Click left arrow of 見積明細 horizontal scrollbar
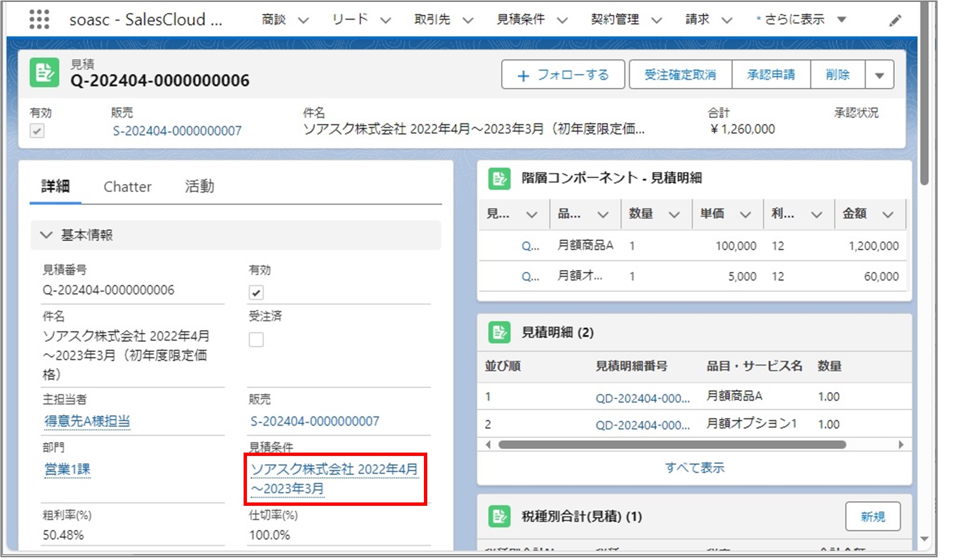972x560 pixels. tap(488, 444)
